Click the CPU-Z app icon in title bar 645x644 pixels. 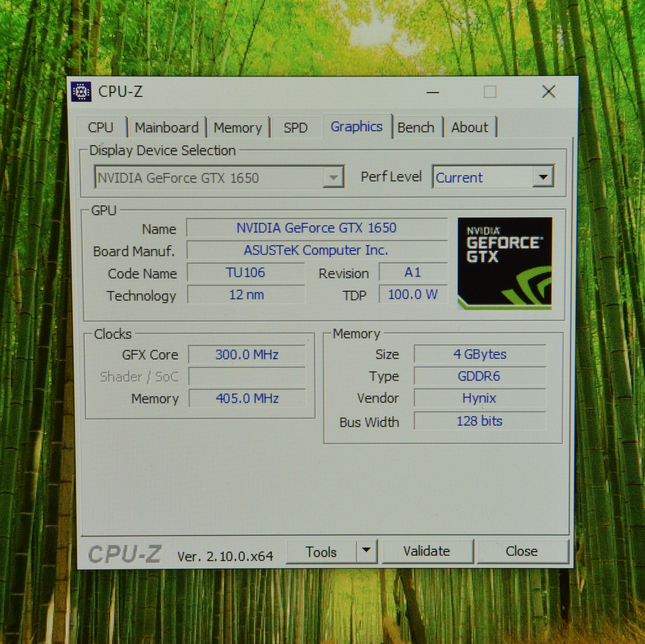pos(81,91)
